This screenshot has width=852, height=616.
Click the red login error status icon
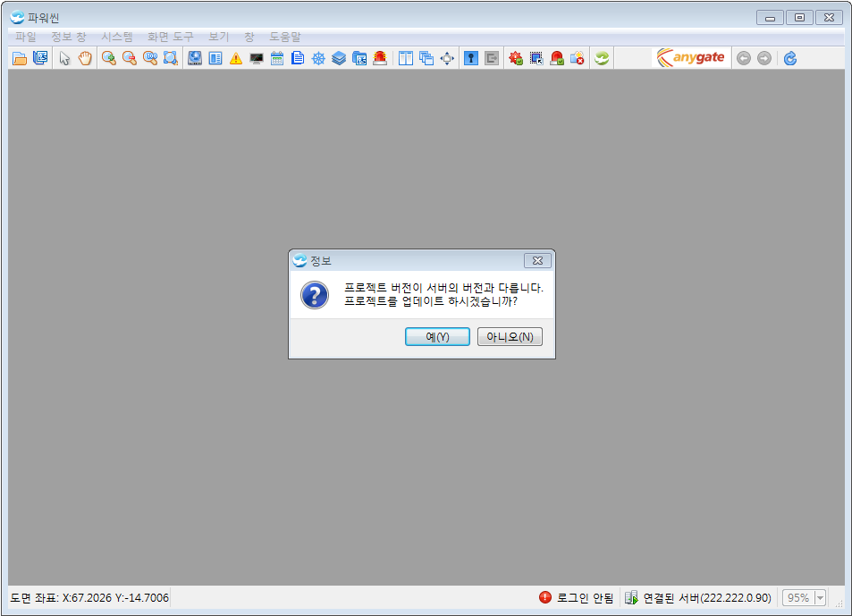(x=545, y=597)
